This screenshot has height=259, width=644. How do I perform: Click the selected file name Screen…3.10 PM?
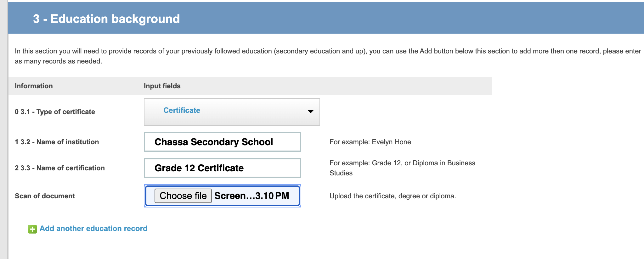click(251, 196)
